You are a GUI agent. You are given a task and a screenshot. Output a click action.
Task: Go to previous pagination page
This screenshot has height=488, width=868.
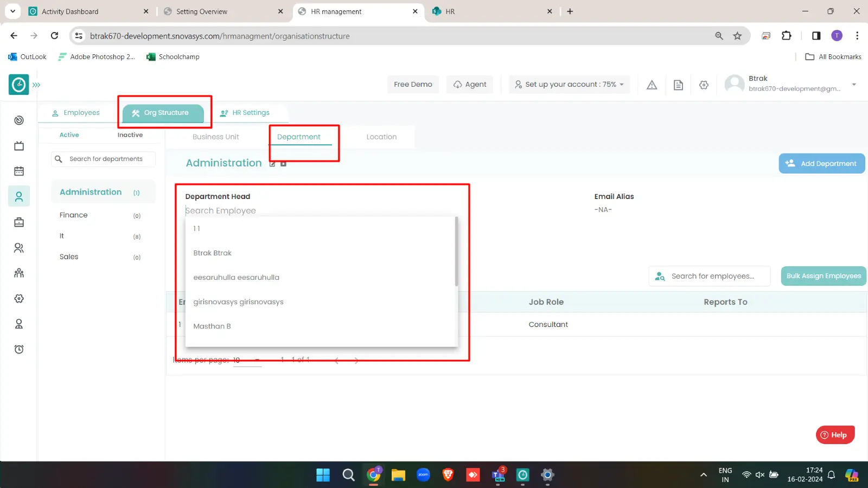coord(337,361)
